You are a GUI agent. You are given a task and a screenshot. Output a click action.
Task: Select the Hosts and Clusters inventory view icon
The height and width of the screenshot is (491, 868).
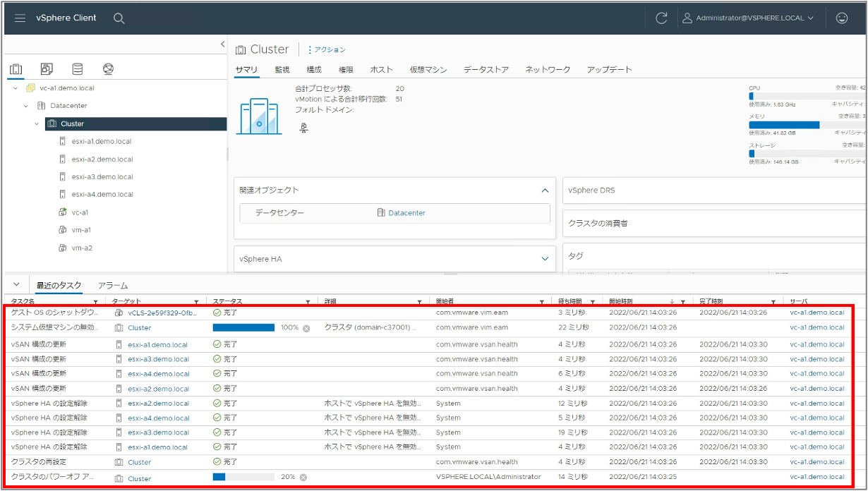point(16,69)
